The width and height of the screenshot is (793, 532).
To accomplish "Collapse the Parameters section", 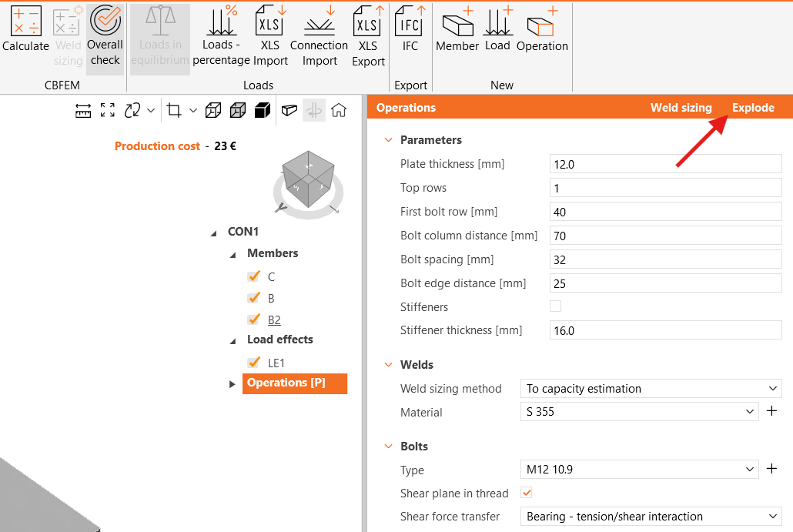I will pyautogui.click(x=388, y=140).
